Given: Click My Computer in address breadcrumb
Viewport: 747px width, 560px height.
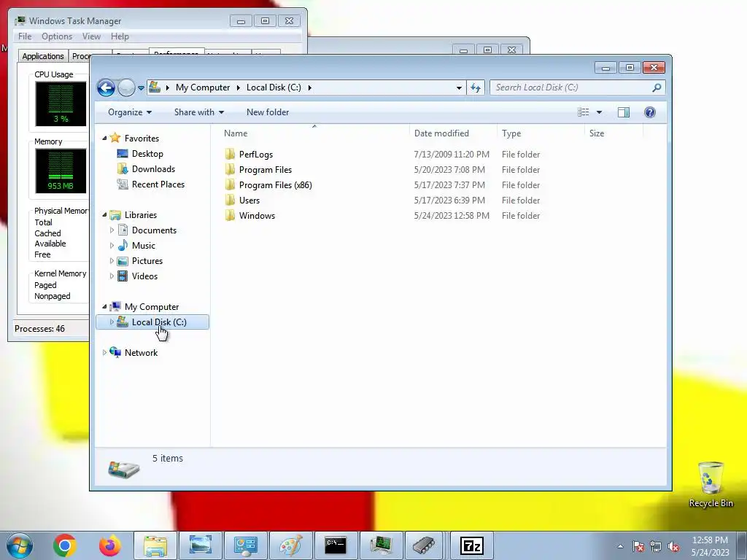Looking at the screenshot, I should pyautogui.click(x=203, y=87).
